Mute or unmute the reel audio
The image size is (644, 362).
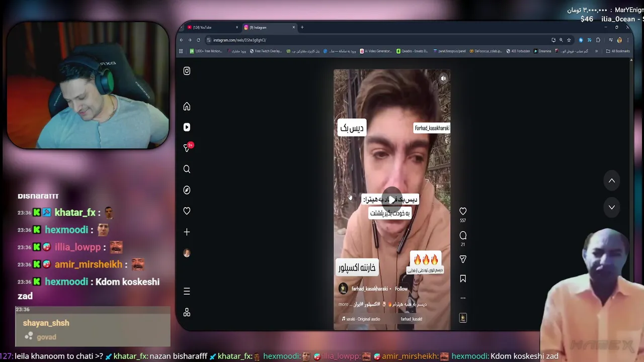(443, 78)
